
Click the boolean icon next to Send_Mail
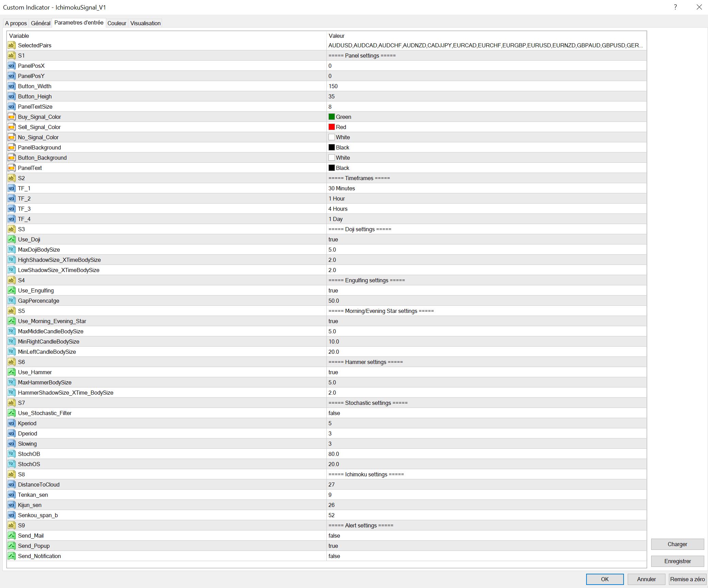coord(12,536)
